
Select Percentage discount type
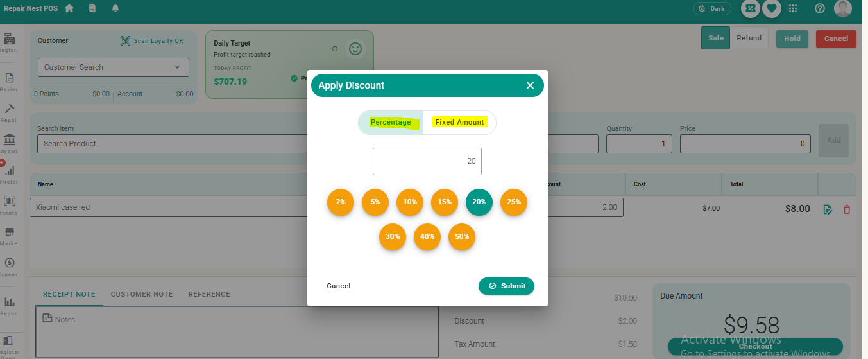click(391, 122)
